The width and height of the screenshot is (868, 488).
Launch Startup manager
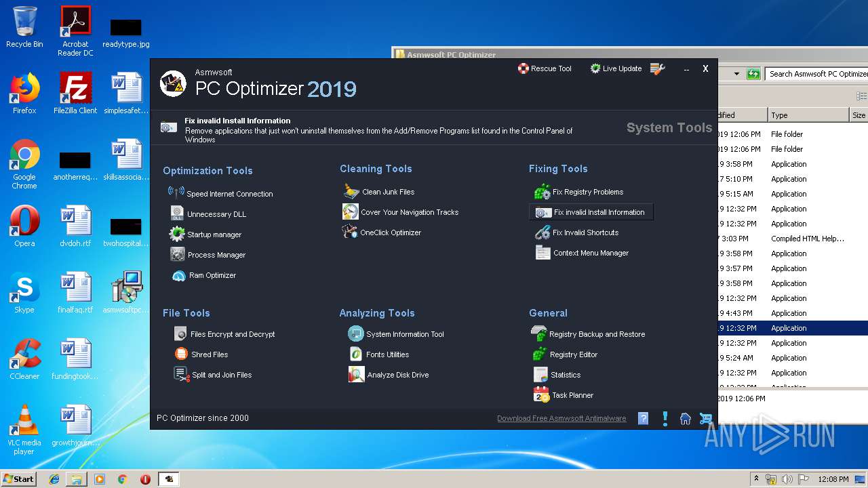[205, 234]
